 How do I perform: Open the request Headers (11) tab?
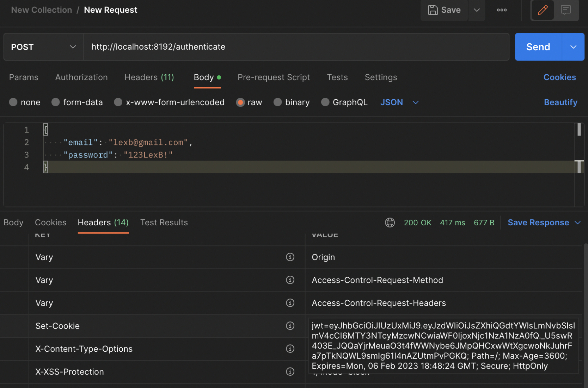click(149, 77)
